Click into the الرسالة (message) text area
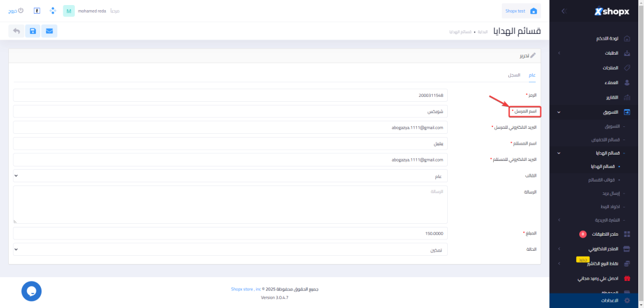The height and width of the screenshot is (308, 644). (230, 204)
